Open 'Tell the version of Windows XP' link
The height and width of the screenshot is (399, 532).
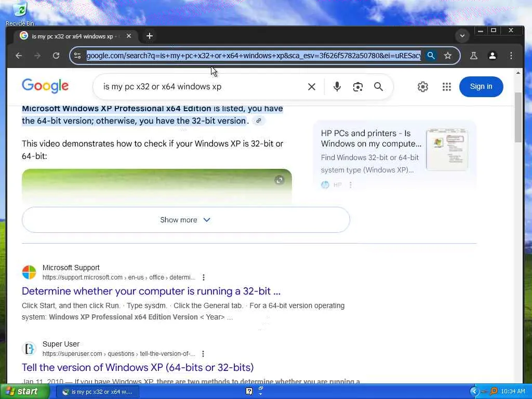click(138, 367)
